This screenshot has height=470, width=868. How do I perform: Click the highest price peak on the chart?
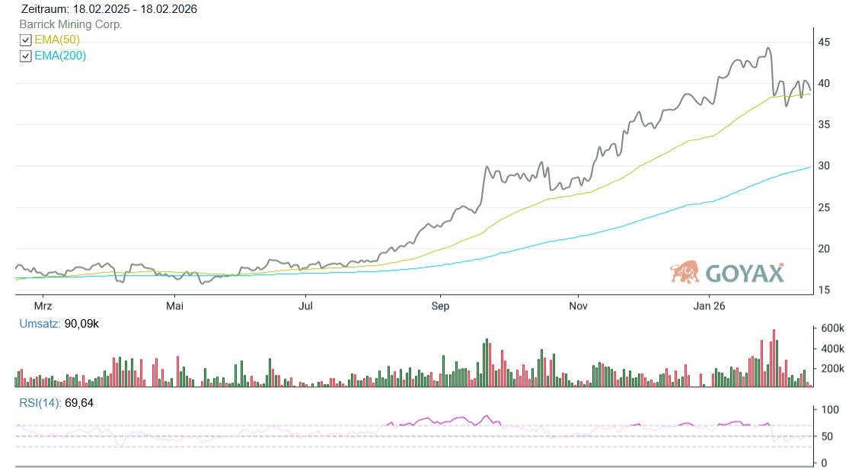click(x=768, y=49)
